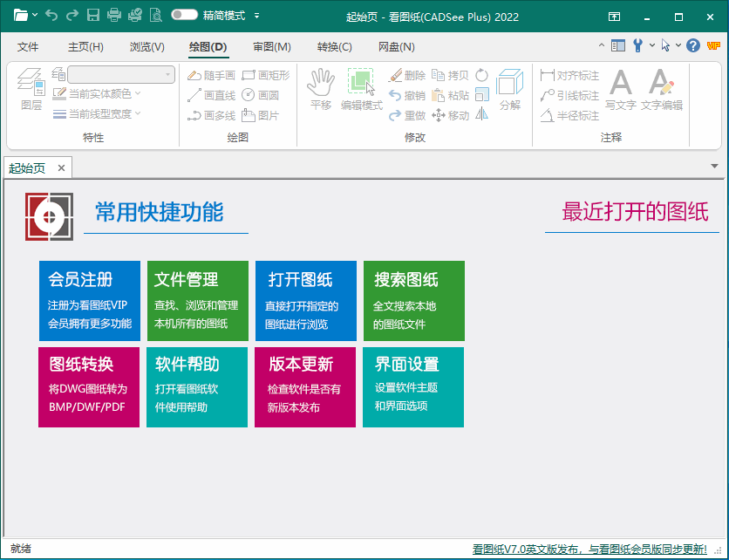Click the 移动 move tool
This screenshot has width=729, height=560.
pyautogui.click(x=450, y=115)
